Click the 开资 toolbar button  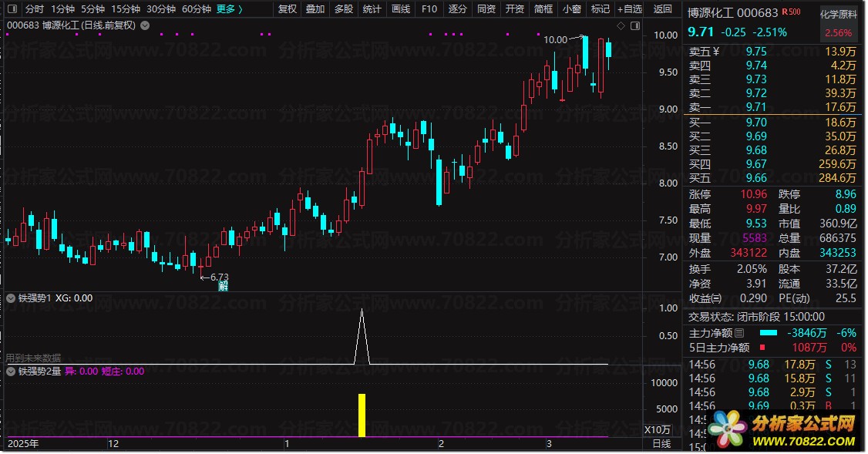(515, 8)
